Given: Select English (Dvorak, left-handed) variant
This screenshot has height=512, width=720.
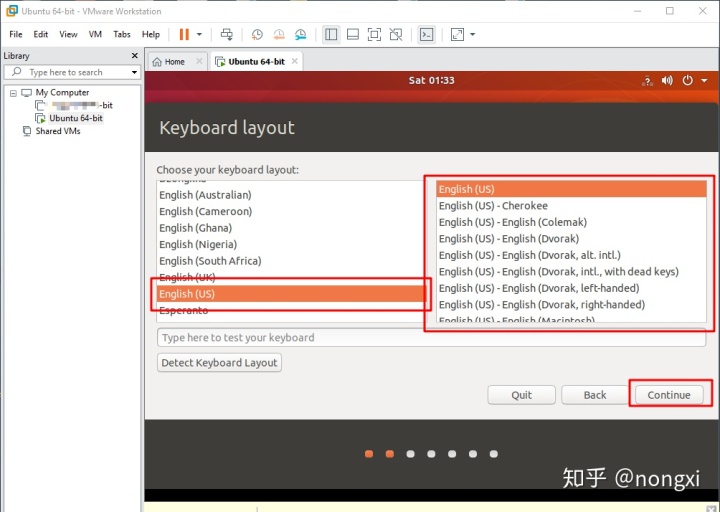Looking at the screenshot, I should [x=571, y=288].
